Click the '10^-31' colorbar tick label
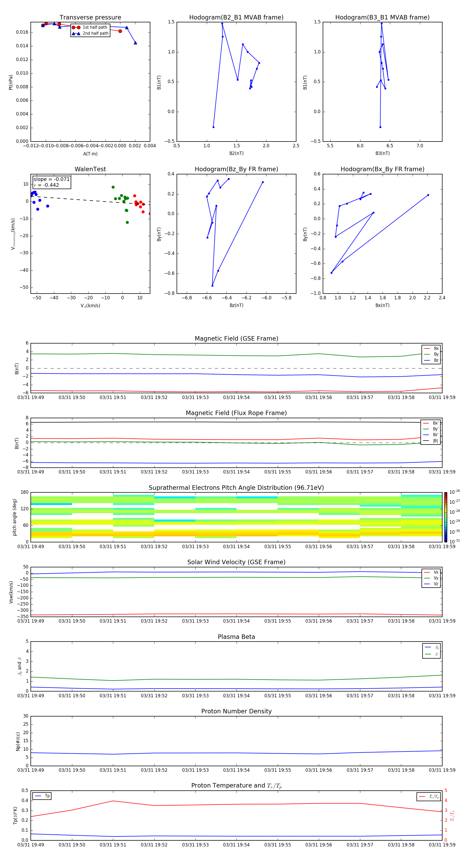The width and height of the screenshot is (473, 868). (x=455, y=542)
